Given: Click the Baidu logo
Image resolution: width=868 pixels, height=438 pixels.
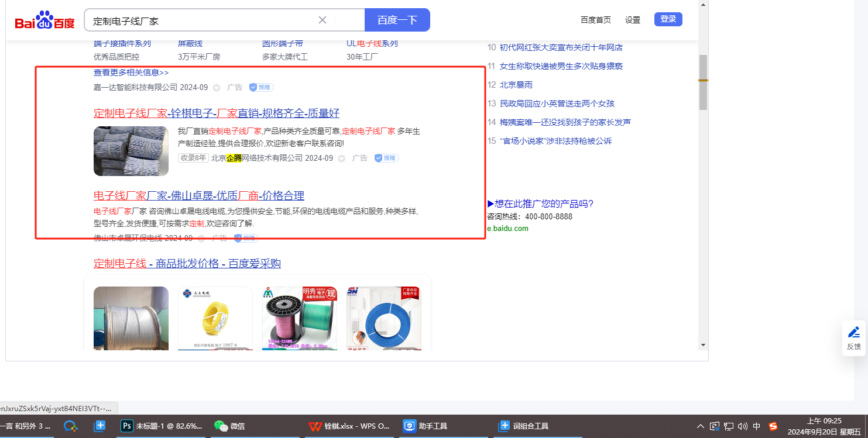Looking at the screenshot, I should (x=45, y=20).
